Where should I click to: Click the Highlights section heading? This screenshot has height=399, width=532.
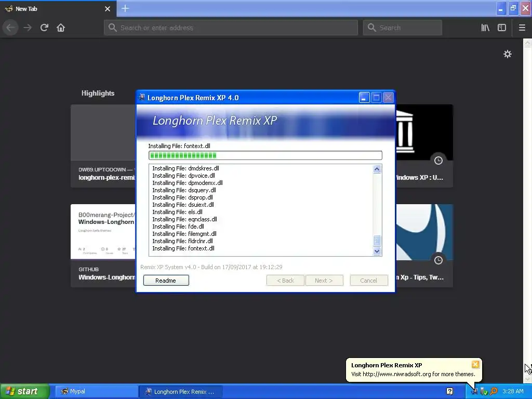pyautogui.click(x=98, y=94)
